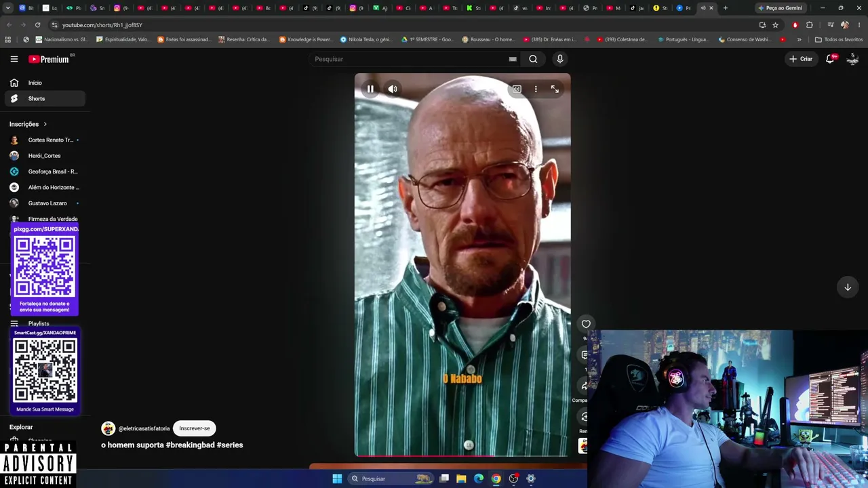
Task: Click the address bar URL youtube.com/shorts
Action: [x=102, y=25]
